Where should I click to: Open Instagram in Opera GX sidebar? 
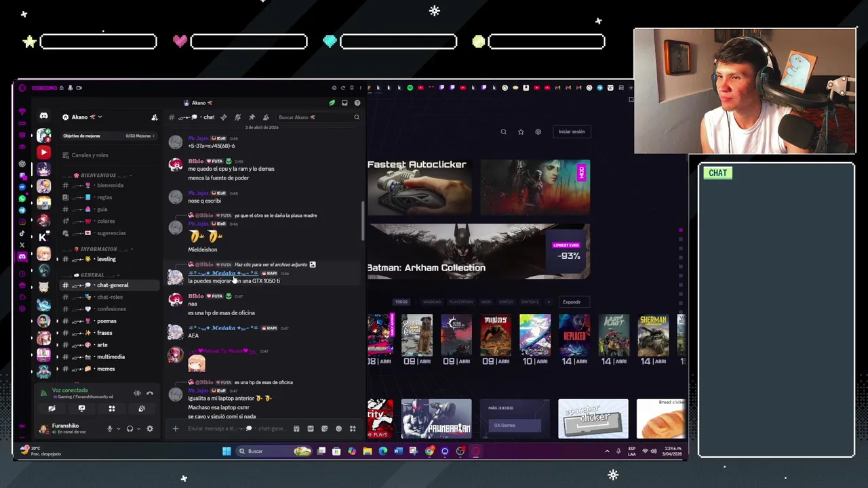click(22, 222)
